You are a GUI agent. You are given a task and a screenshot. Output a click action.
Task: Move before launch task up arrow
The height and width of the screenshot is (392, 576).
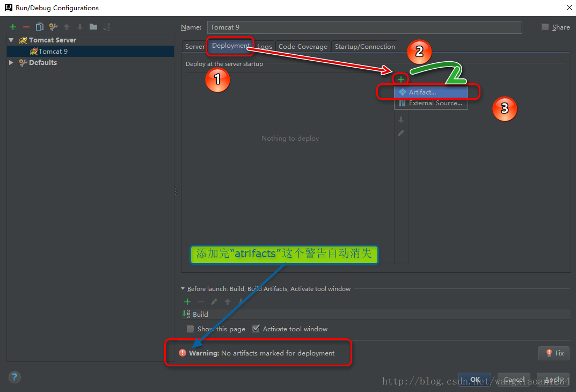pyautogui.click(x=228, y=302)
